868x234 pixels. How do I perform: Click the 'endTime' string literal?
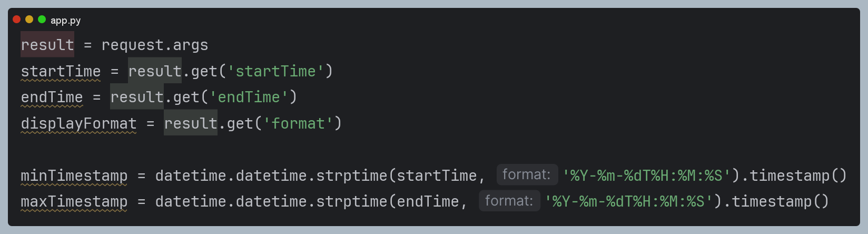click(x=249, y=97)
